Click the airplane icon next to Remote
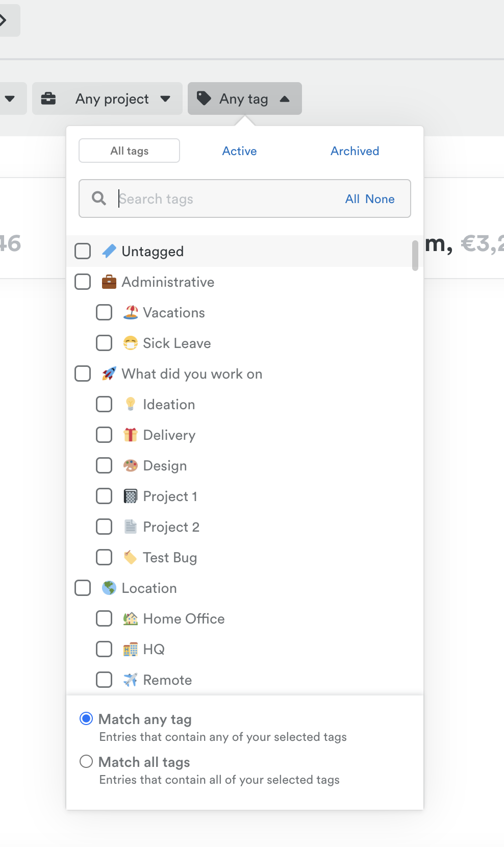This screenshot has width=504, height=847. tap(130, 680)
